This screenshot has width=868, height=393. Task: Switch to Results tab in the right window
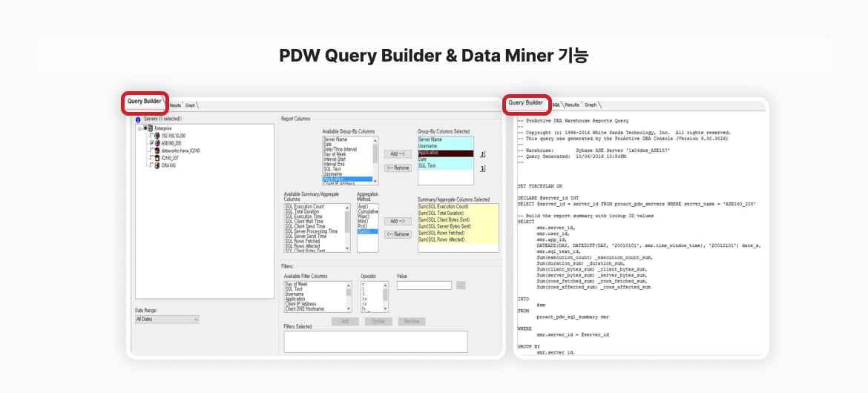572,105
